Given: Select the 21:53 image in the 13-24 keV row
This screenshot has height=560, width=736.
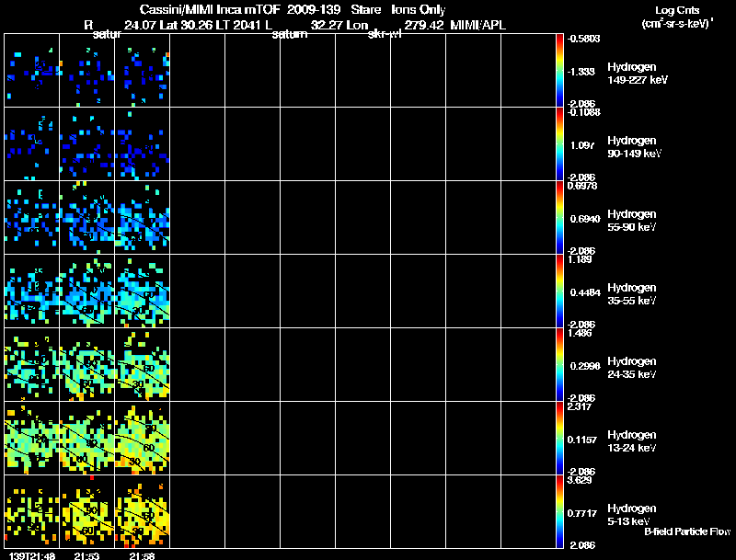Looking at the screenshot, I should [x=87, y=439].
